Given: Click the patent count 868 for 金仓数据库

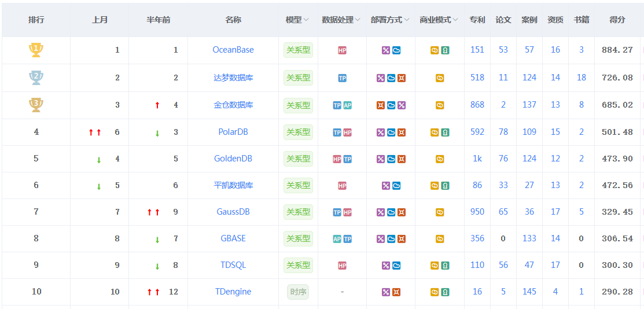Looking at the screenshot, I should (477, 105).
